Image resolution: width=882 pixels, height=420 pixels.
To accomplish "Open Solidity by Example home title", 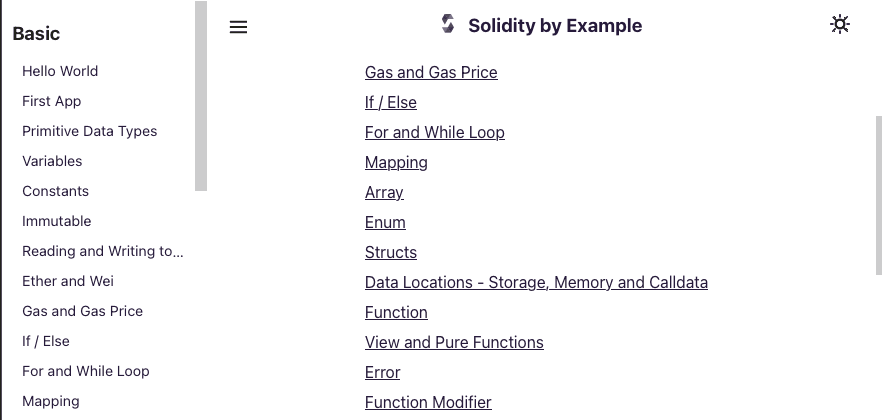I will click(x=555, y=26).
